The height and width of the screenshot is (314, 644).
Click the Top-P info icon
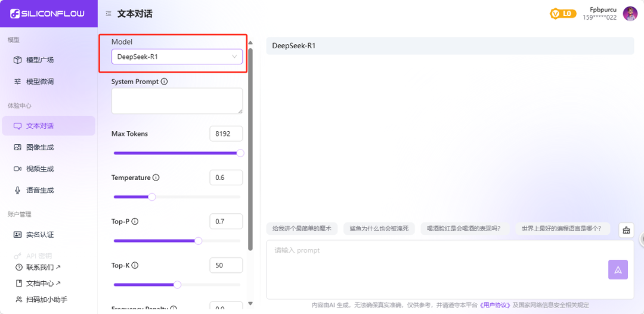coord(135,222)
